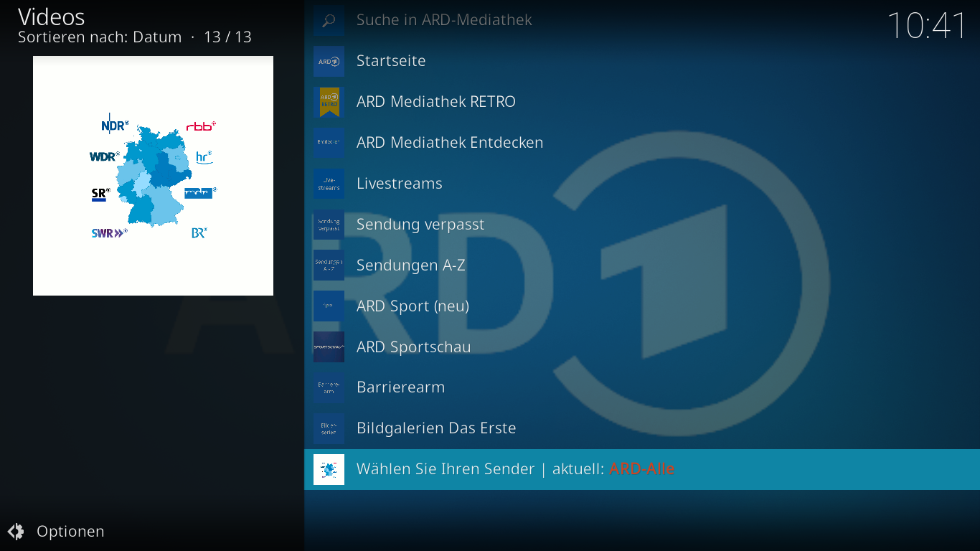Click the Entdecken thumbnail icon
The height and width of the screenshot is (551, 980).
pyautogui.click(x=329, y=143)
